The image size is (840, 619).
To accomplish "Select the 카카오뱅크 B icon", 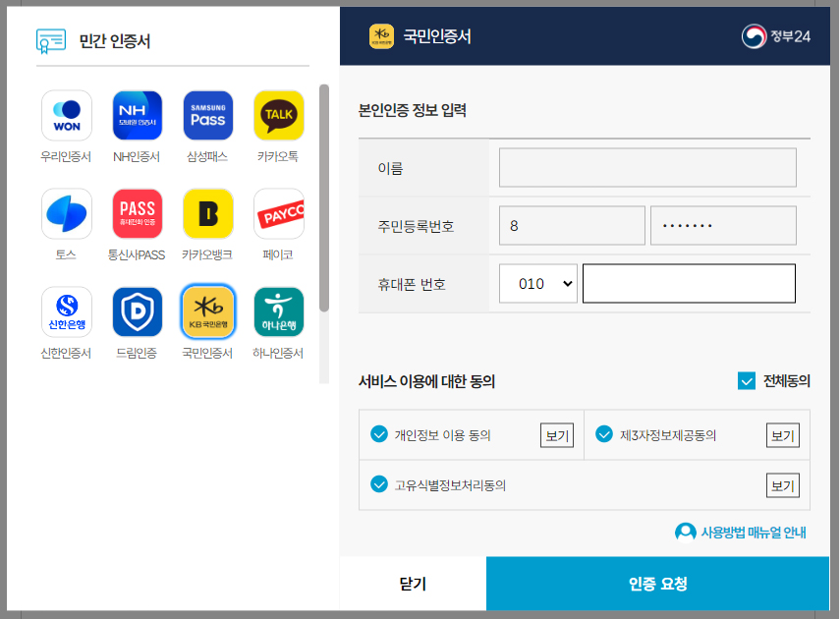I will pos(208,213).
